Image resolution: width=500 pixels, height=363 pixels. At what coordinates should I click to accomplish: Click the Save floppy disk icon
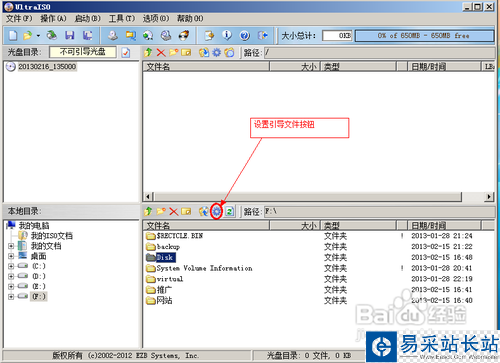(x=70, y=35)
